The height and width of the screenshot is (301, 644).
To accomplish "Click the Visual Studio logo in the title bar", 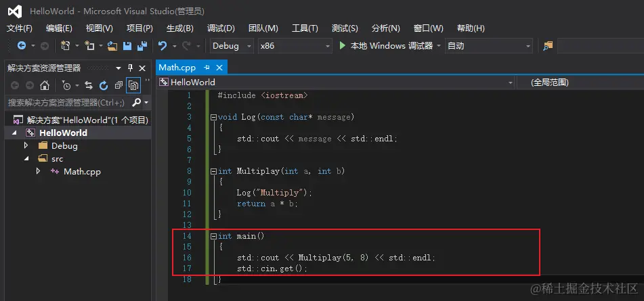I will [x=15, y=11].
